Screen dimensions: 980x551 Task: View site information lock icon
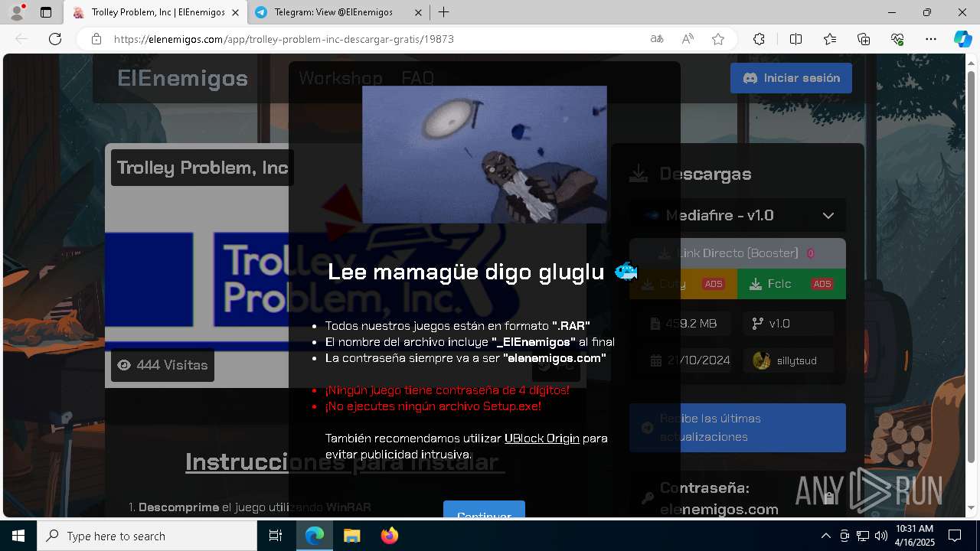click(x=96, y=39)
